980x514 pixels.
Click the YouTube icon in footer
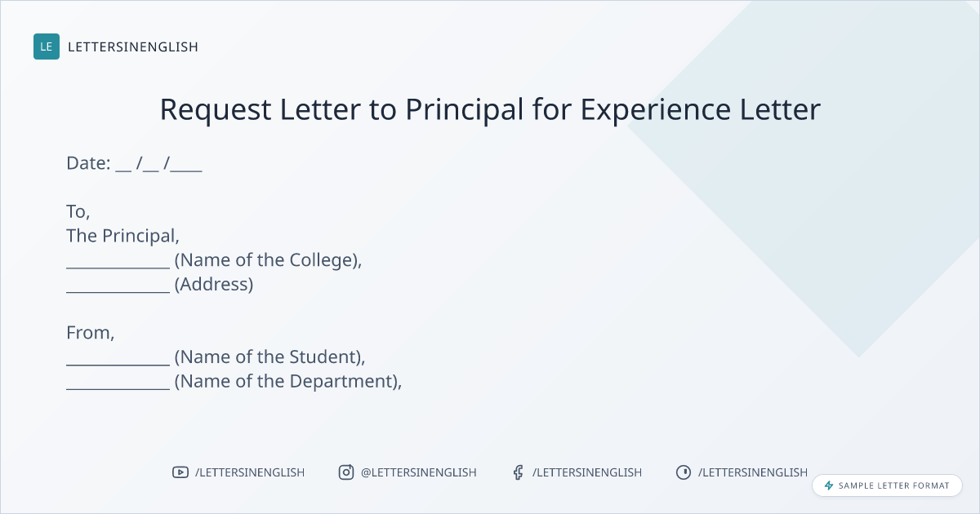click(x=180, y=472)
